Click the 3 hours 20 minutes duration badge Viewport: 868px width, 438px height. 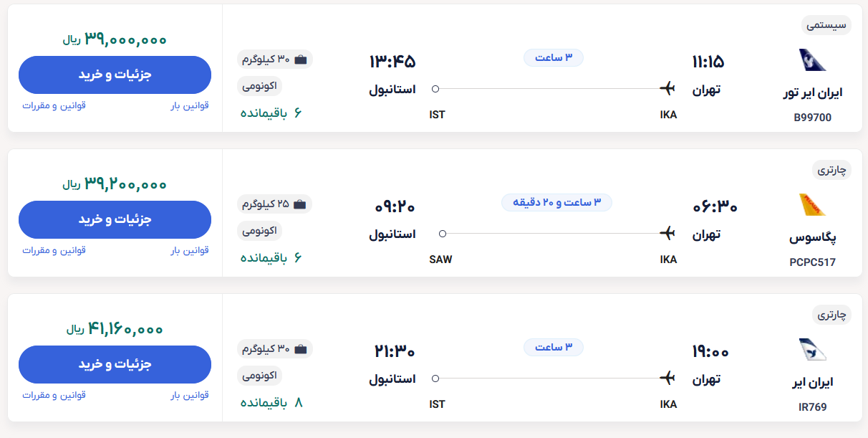click(x=556, y=203)
